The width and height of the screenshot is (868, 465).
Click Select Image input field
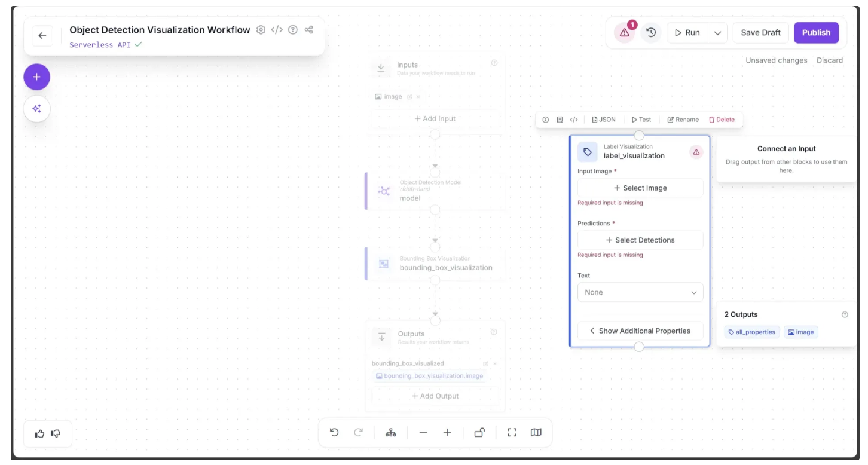[640, 188]
